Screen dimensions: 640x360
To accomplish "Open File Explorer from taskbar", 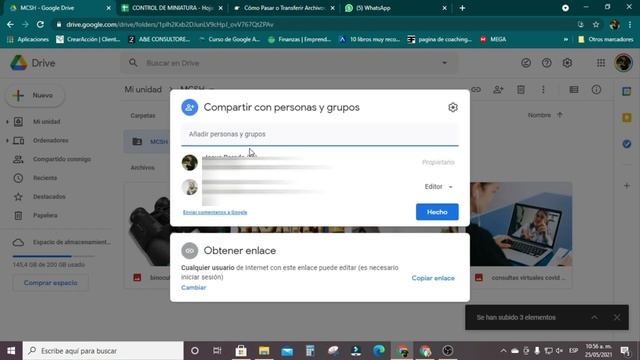I will (264, 351).
